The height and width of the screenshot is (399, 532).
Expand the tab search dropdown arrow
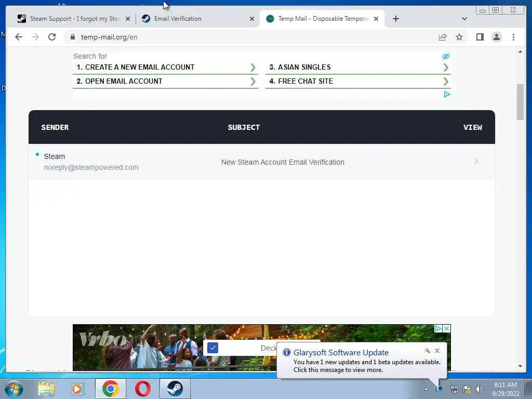pos(464,19)
